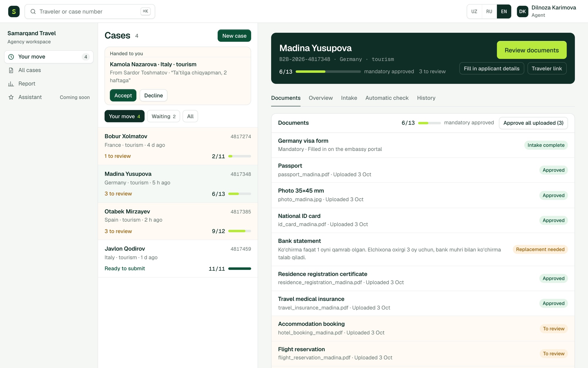Click To review badge on Flight reservation
Viewport: 588px width, 368px height.
coord(554,354)
